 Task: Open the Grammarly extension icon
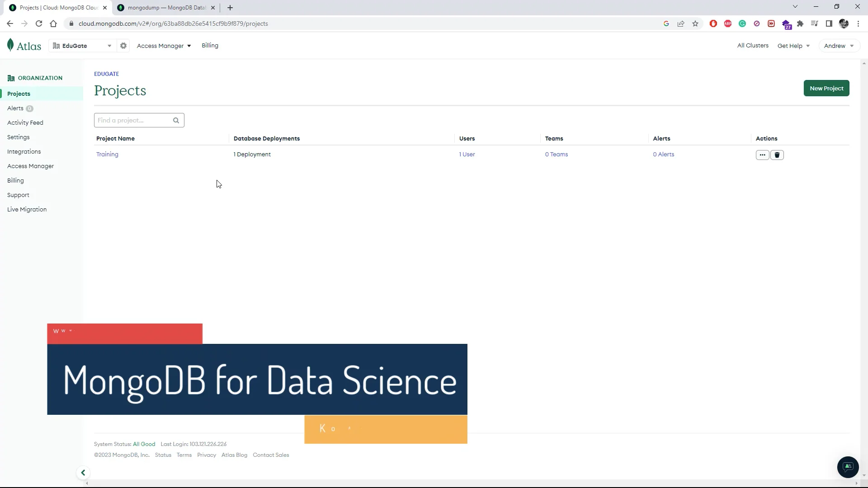[742, 23]
